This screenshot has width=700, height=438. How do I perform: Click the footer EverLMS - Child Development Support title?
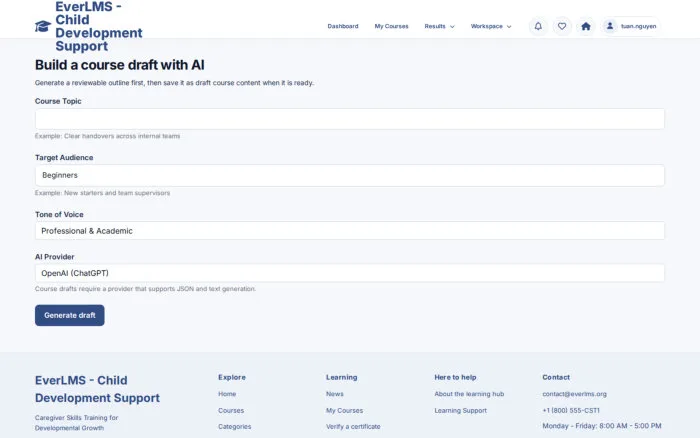97,389
